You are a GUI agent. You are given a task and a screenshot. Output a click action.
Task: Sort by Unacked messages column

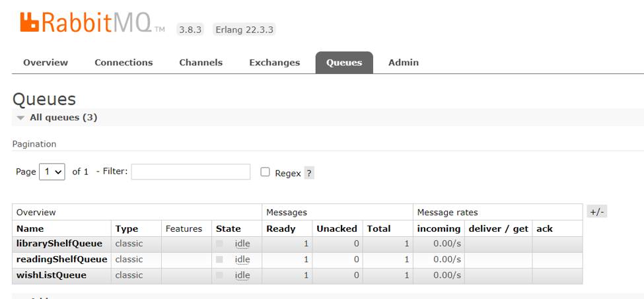[x=337, y=229]
